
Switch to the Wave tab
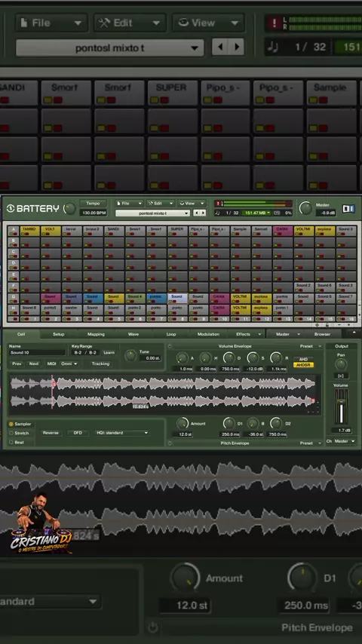pos(133,334)
